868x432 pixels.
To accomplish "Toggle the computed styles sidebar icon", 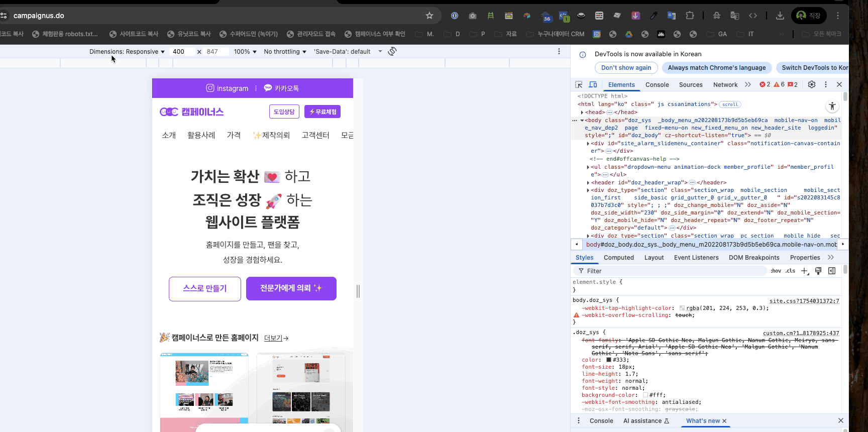I will pyautogui.click(x=832, y=271).
